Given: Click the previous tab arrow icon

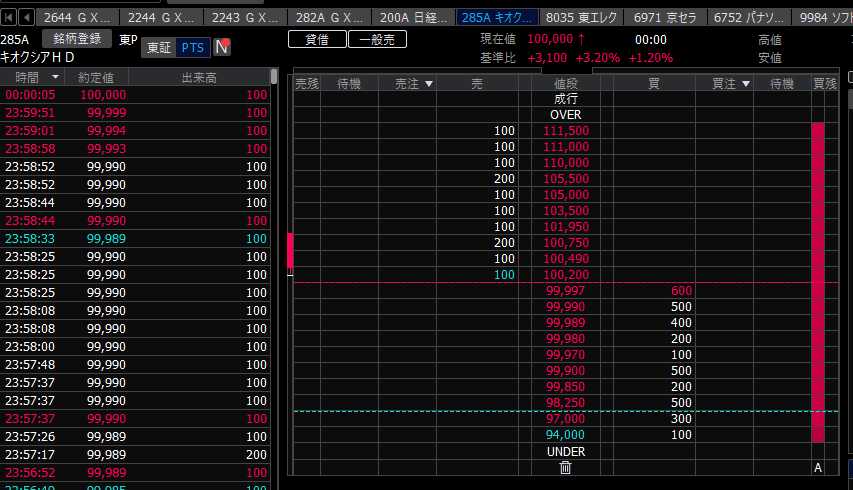Looking at the screenshot, I should tap(27, 17).
